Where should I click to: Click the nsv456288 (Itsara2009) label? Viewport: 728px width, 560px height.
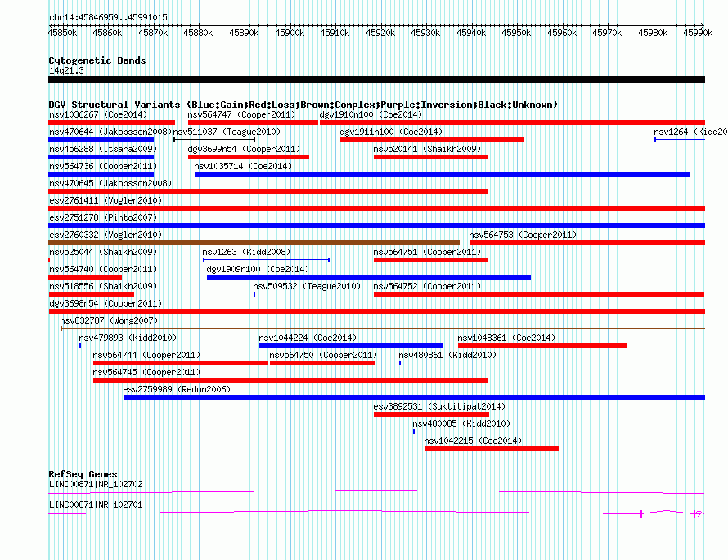point(102,149)
